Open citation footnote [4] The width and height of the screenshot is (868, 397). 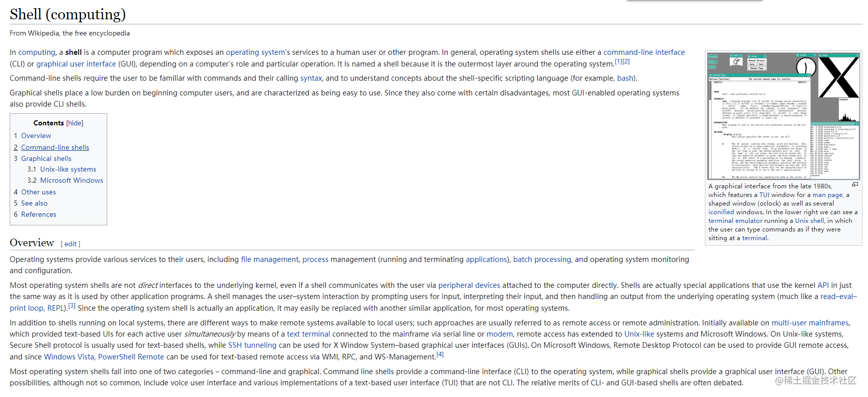(440, 354)
